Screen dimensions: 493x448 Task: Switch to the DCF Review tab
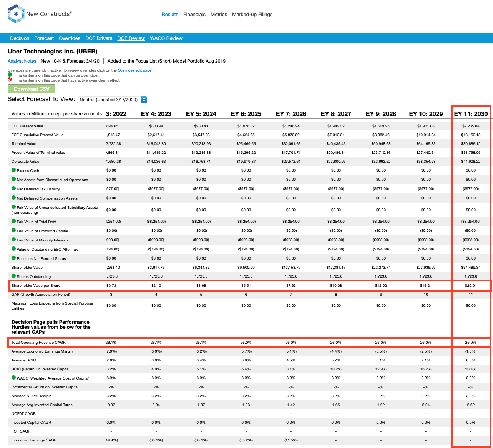[131, 38]
